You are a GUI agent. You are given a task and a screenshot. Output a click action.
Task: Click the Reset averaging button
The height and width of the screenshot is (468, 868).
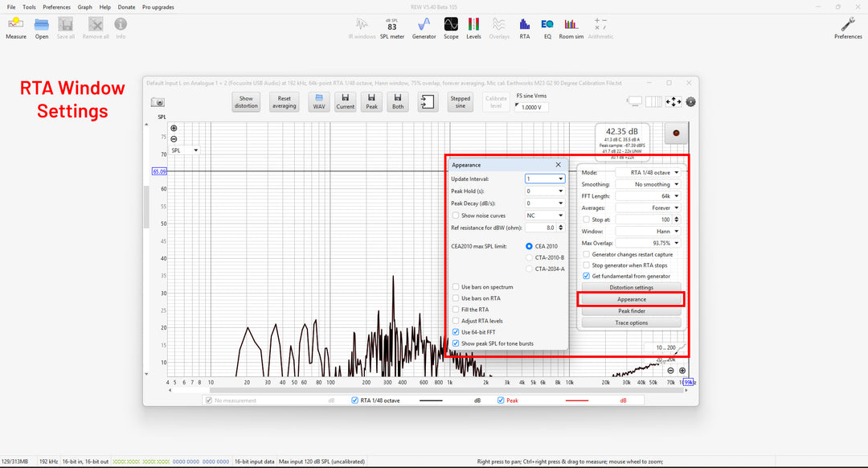284,102
